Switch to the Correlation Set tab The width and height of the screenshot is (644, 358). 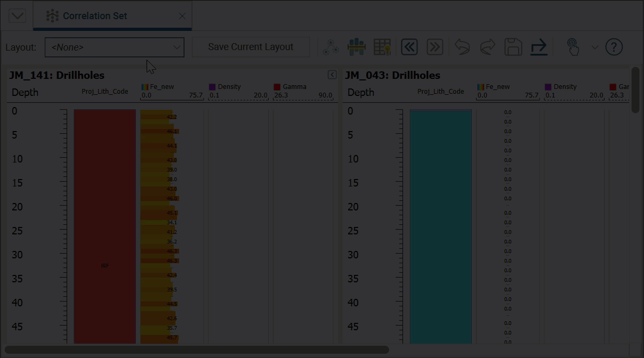pyautogui.click(x=95, y=15)
